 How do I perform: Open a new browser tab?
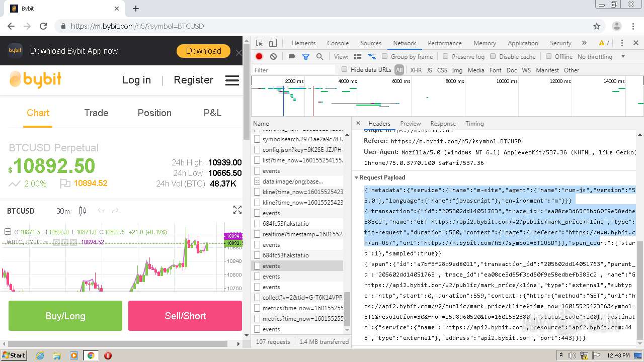click(x=136, y=9)
